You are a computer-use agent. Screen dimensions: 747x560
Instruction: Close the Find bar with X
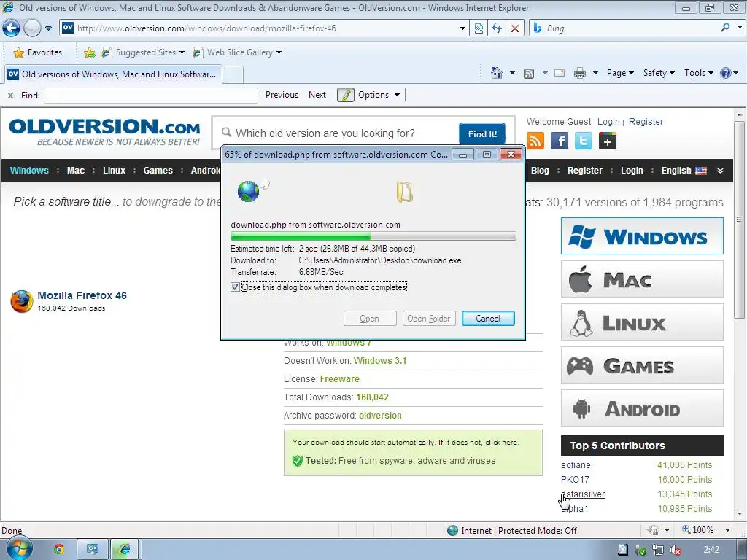click(x=10, y=96)
